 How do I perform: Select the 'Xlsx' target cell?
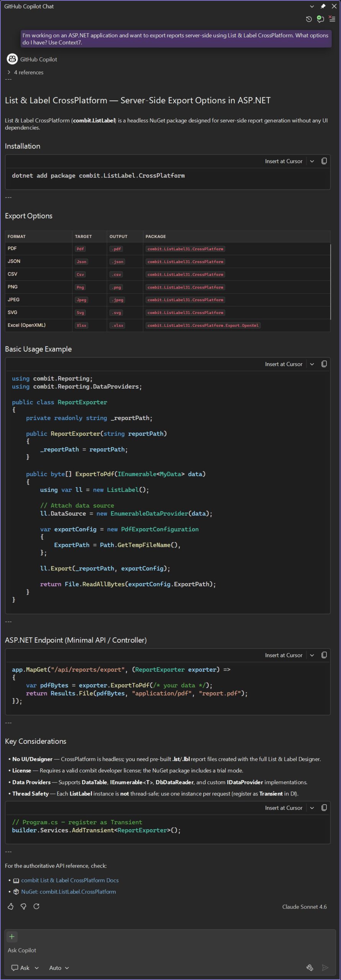(82, 325)
